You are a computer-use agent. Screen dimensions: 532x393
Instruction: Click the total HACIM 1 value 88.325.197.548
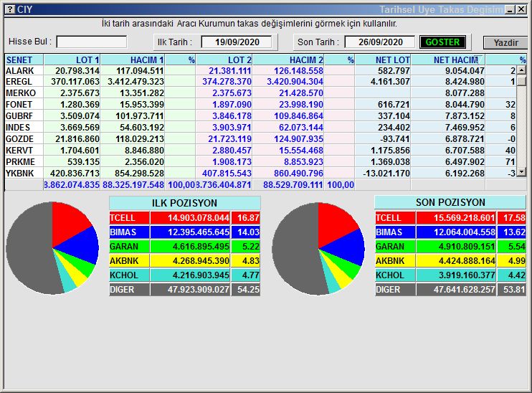point(133,185)
